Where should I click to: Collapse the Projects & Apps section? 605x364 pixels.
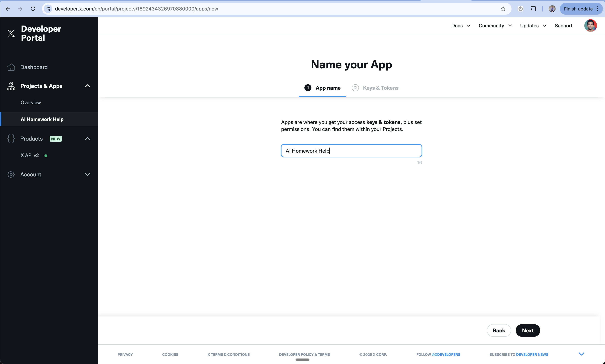click(87, 86)
